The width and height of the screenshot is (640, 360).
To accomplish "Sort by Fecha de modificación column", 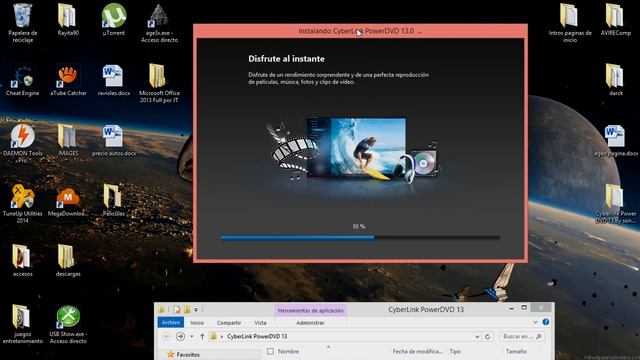I will click(x=417, y=351).
